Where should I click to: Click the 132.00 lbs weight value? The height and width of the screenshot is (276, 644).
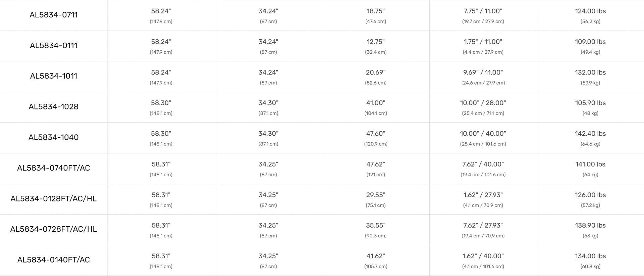[590, 73]
